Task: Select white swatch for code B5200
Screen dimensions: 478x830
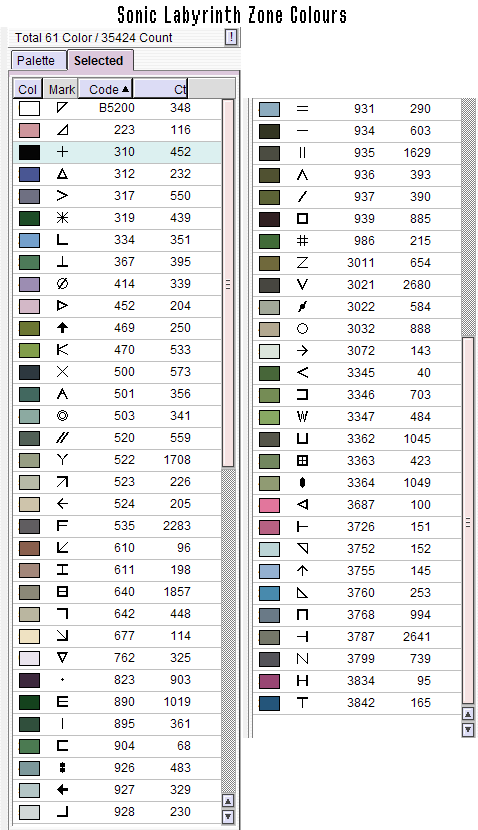Action: click(x=30, y=108)
